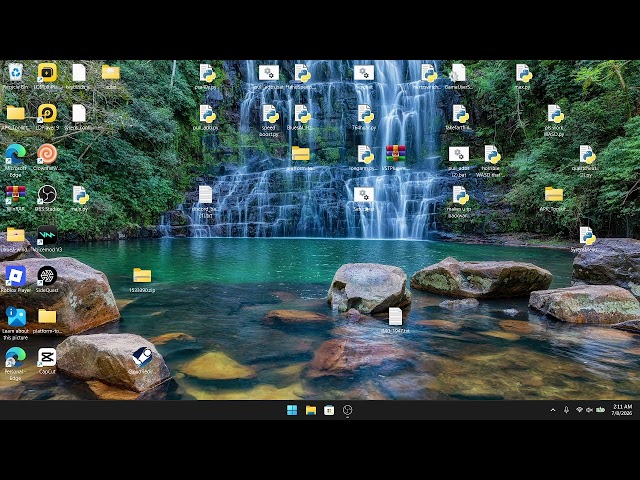This screenshot has width=640, height=480.
Task: Click the microphone icon in system tray
Action: click(566, 410)
